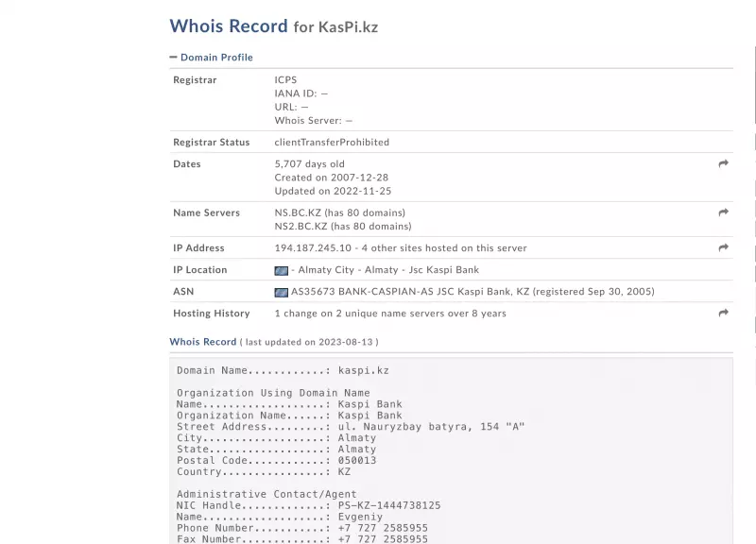The height and width of the screenshot is (544, 756).
Task: Click the share arrow in IP Address row
Action: click(x=723, y=247)
